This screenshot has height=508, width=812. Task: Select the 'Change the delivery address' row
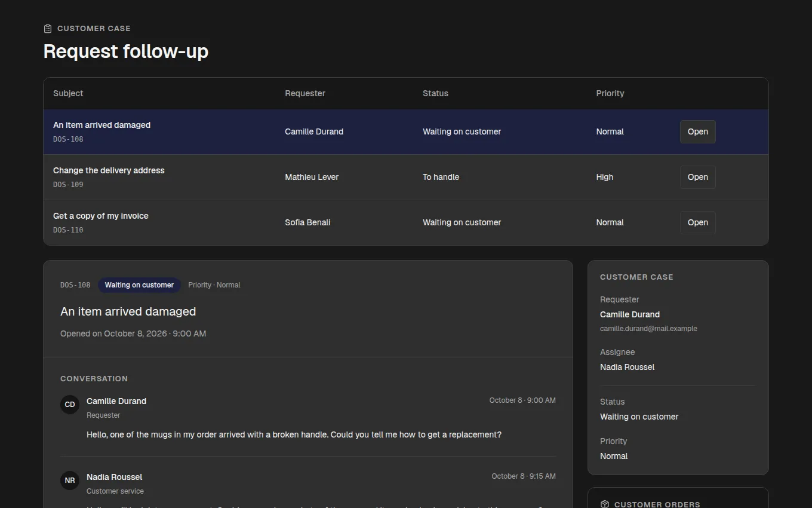[406, 177]
